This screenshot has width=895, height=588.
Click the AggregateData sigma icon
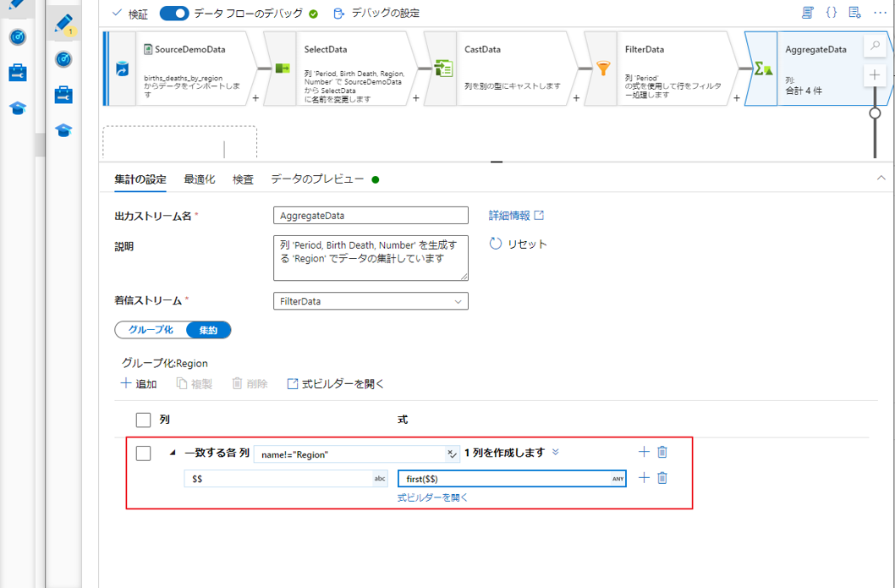pyautogui.click(x=764, y=69)
